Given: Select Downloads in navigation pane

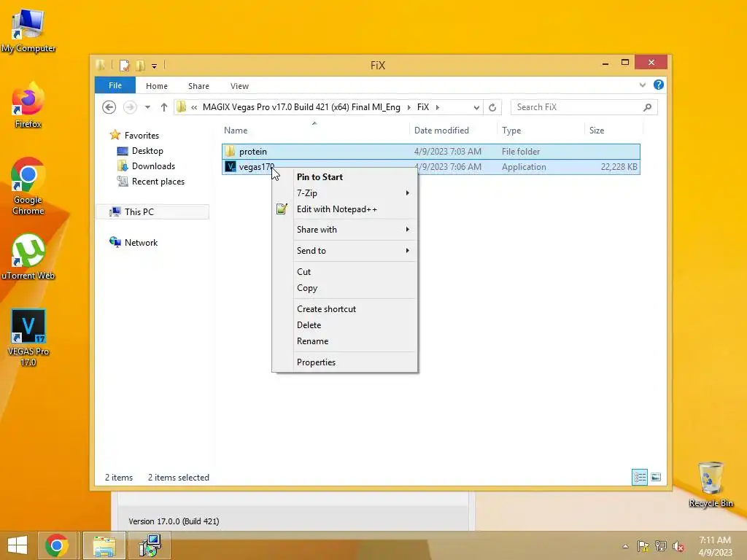Looking at the screenshot, I should click(x=153, y=166).
